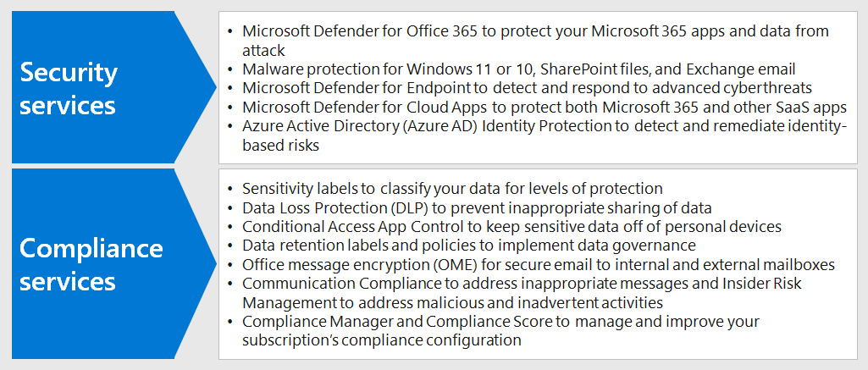Viewport: 868px width, 370px height.
Task: Click the subscription's compliance configuration text
Action: click(x=382, y=340)
